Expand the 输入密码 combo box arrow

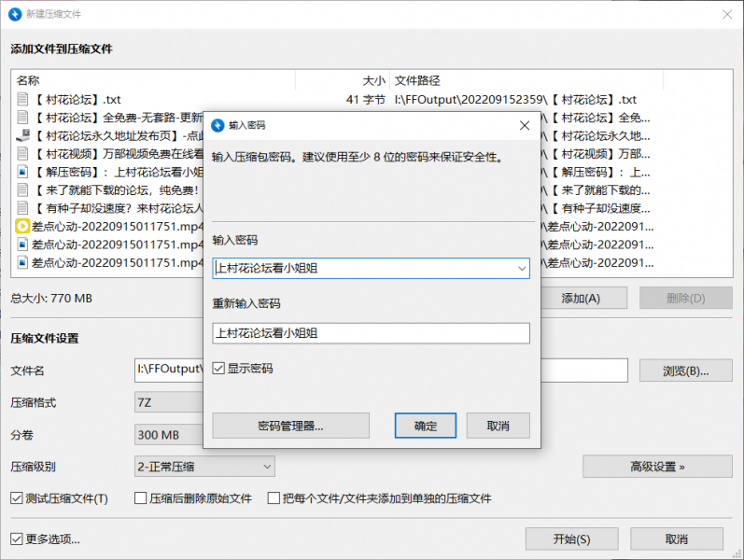522,269
